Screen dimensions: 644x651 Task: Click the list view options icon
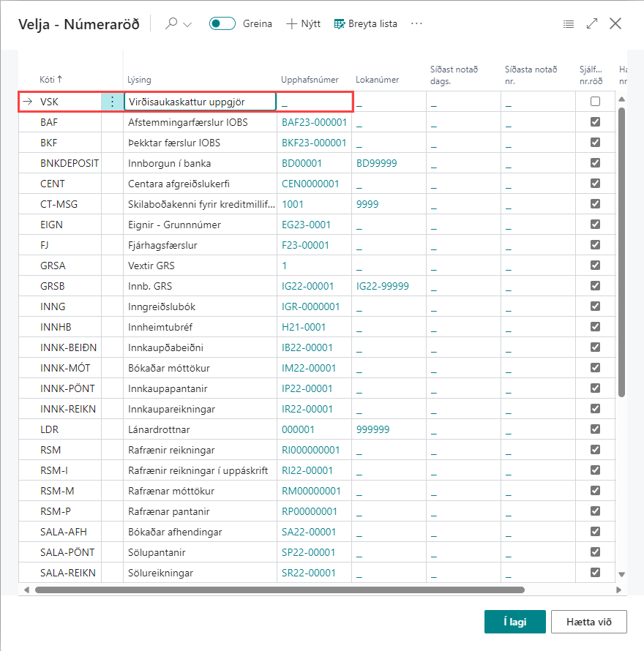click(x=568, y=23)
